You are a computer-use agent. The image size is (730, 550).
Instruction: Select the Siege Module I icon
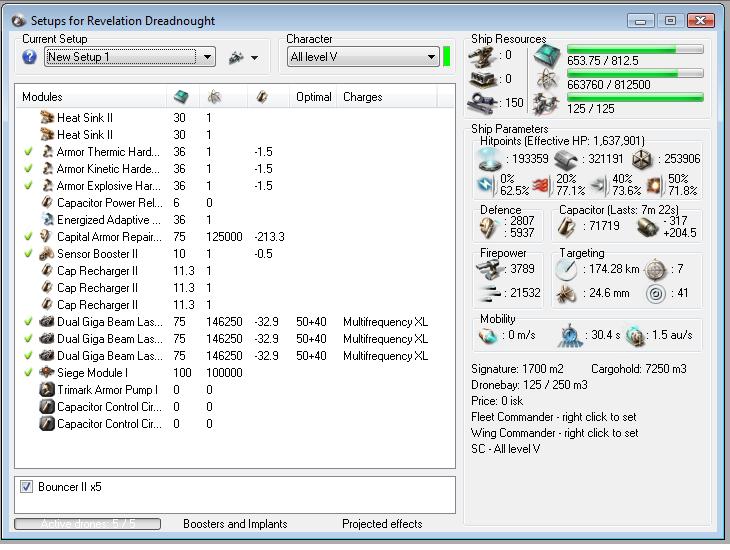(47, 373)
